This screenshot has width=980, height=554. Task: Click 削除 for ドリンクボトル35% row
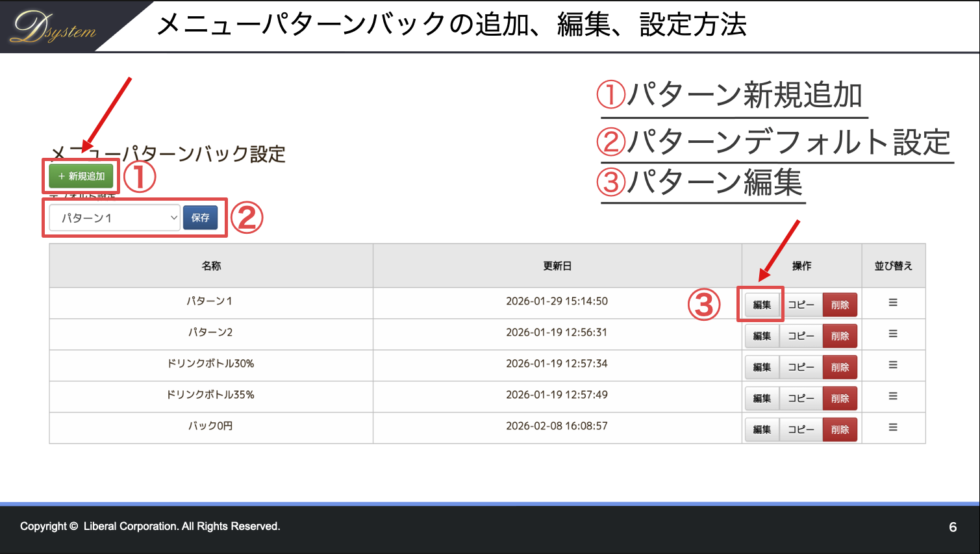click(840, 398)
